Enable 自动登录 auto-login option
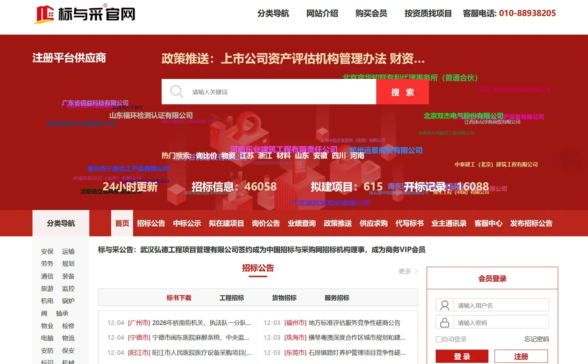 click(439, 339)
